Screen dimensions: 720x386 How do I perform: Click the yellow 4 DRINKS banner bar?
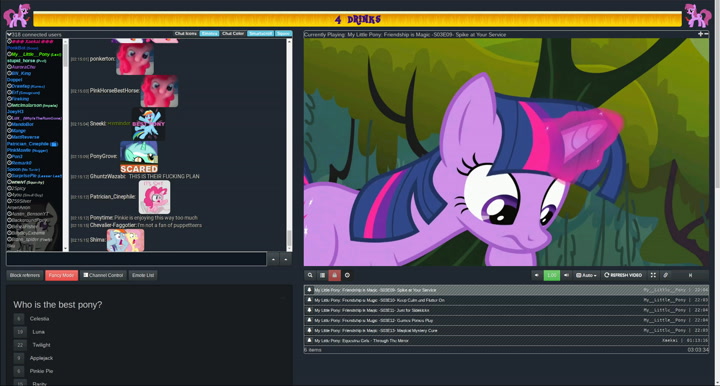[358, 19]
